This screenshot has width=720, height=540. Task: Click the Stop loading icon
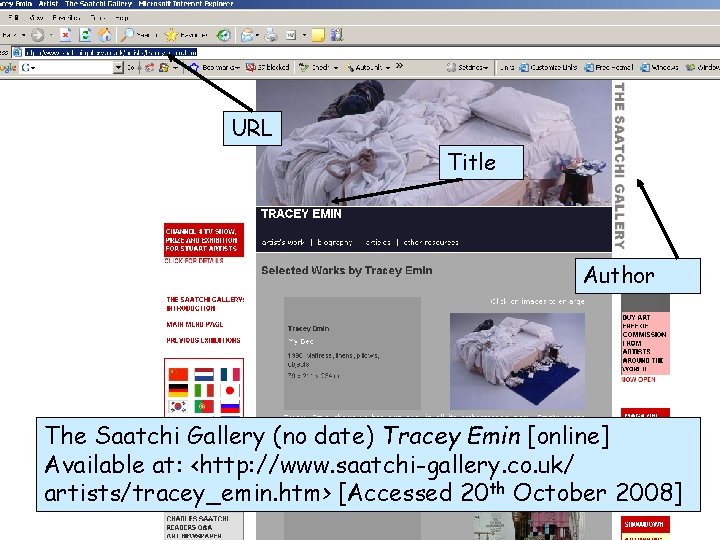[66, 35]
